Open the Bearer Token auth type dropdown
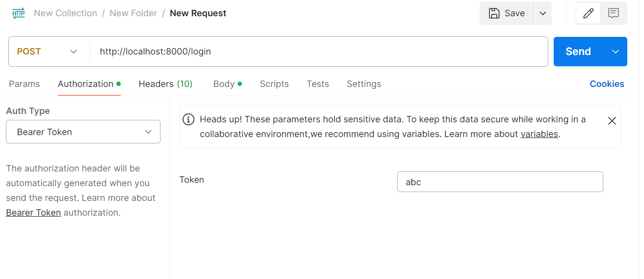Screen dimensions: 644x279 (x=83, y=132)
